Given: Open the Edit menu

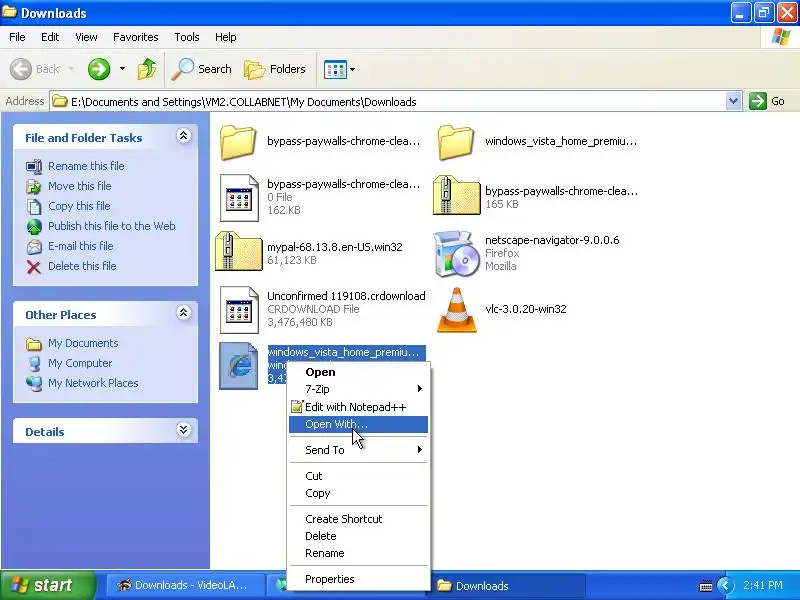Looking at the screenshot, I should (x=50, y=37).
